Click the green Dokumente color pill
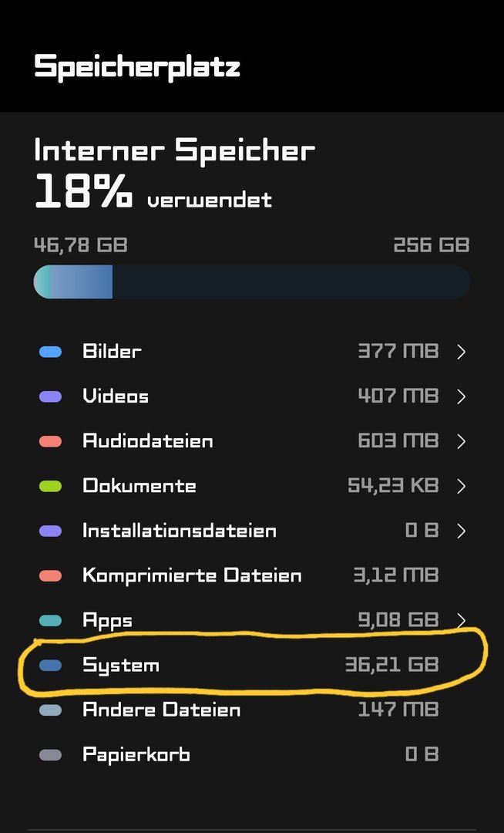Image resolution: width=504 pixels, height=833 pixels. (x=50, y=487)
